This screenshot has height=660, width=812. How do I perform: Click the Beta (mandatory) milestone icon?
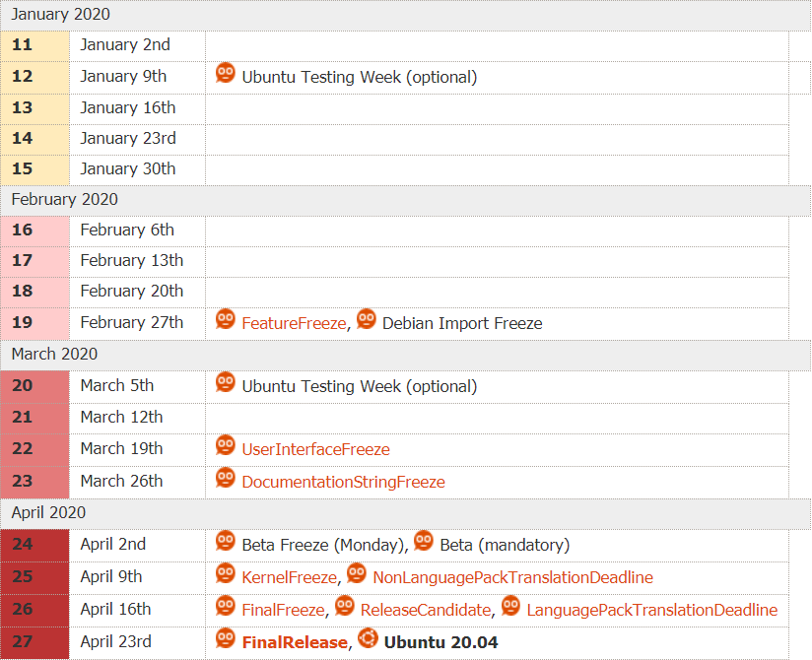point(423,541)
